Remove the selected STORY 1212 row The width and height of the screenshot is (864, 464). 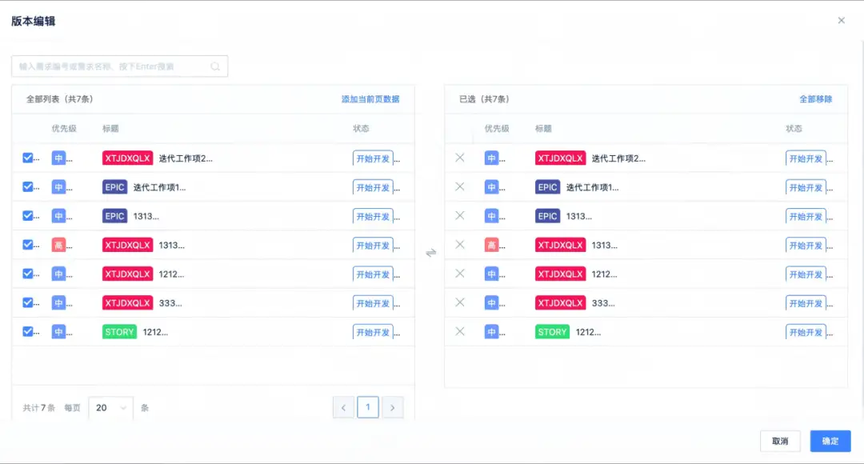click(x=460, y=332)
